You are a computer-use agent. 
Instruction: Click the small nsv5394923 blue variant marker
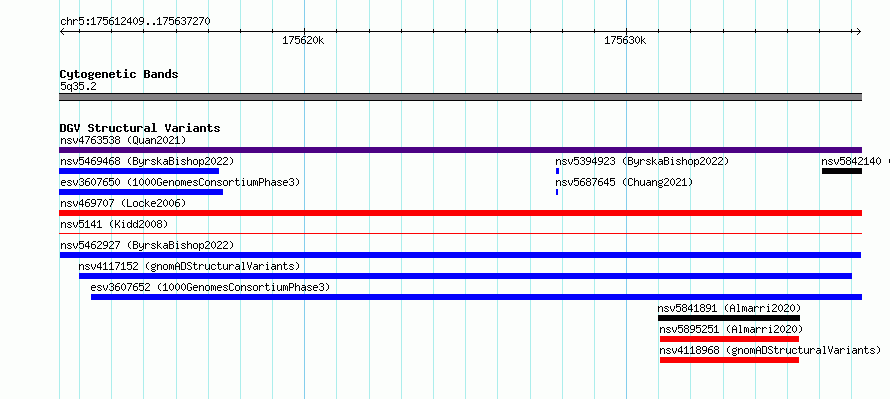557,171
